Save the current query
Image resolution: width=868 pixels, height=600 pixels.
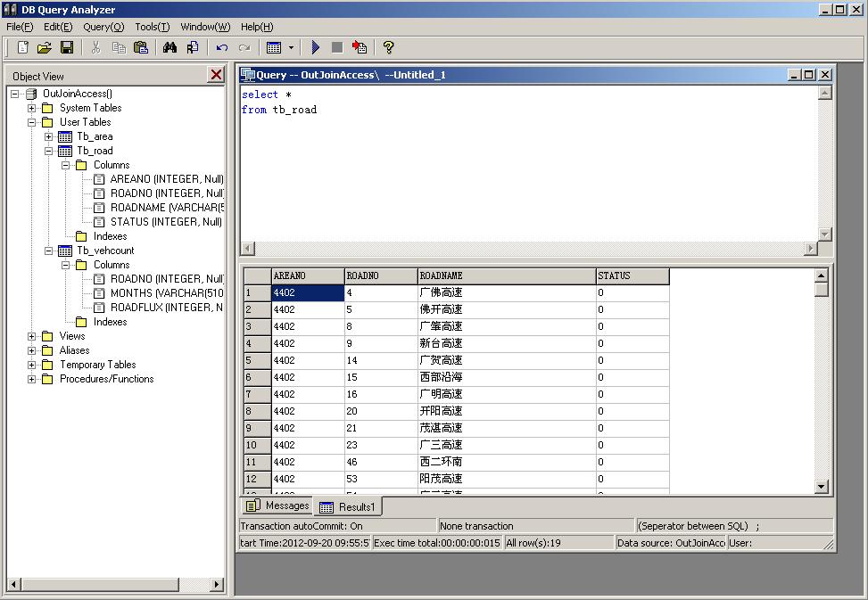click(x=66, y=46)
